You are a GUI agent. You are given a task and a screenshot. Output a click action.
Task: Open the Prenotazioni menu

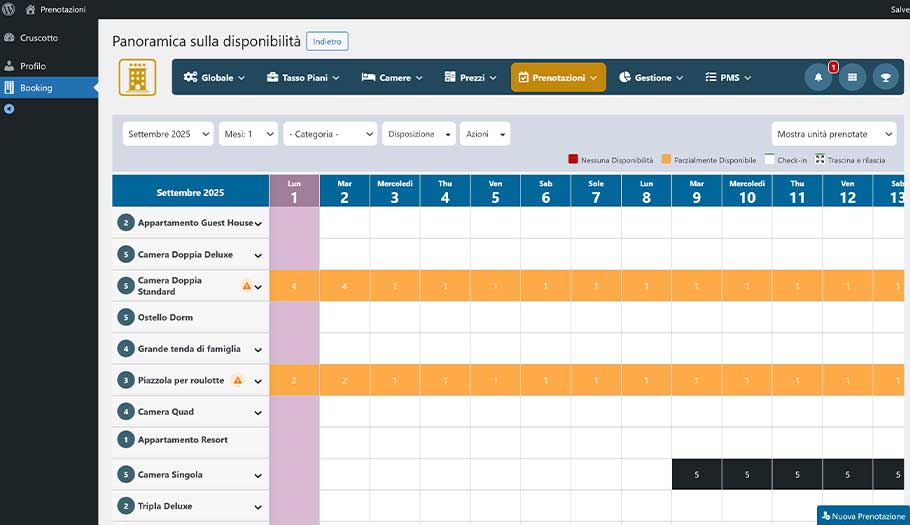point(558,77)
